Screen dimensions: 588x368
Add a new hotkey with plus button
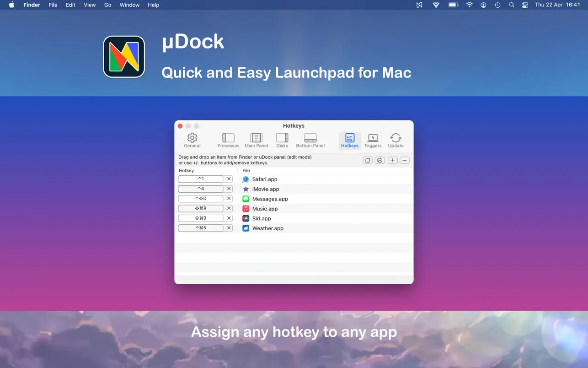393,160
